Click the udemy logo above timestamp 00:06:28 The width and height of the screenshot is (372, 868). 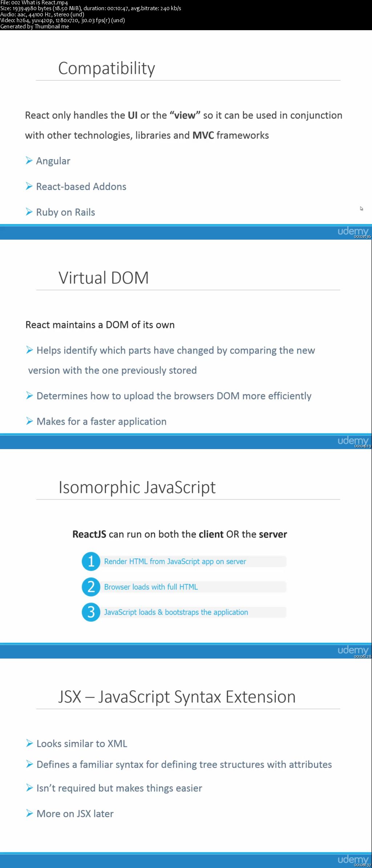tap(353, 650)
